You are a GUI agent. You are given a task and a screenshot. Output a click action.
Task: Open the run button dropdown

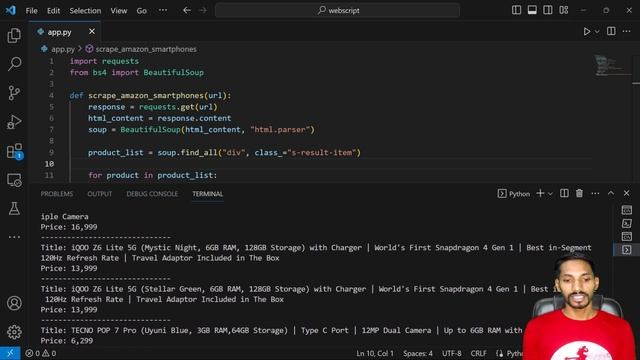click(x=597, y=31)
